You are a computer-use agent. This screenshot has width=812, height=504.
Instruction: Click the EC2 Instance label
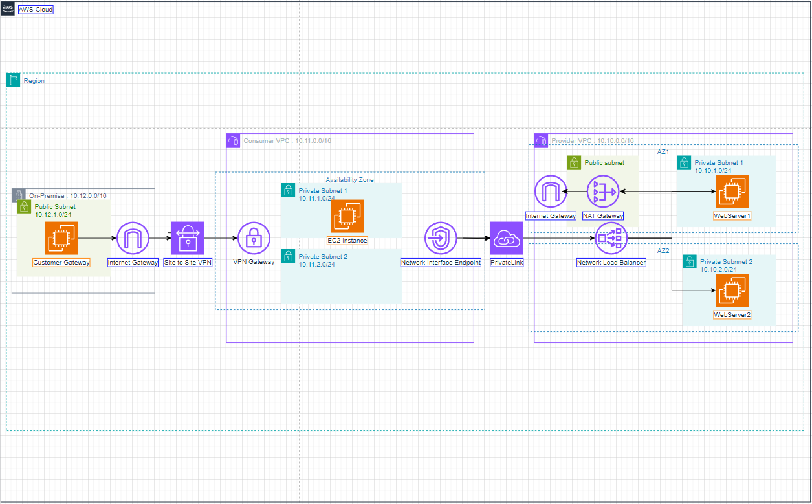coord(347,240)
